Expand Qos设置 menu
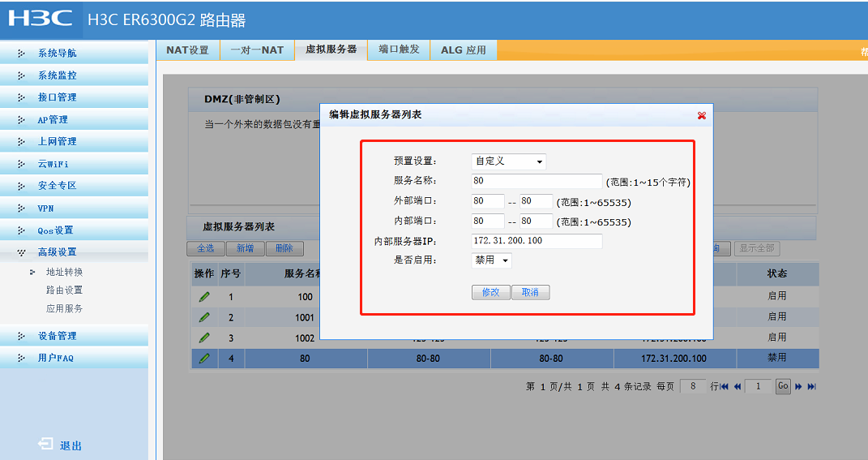 tap(75, 230)
